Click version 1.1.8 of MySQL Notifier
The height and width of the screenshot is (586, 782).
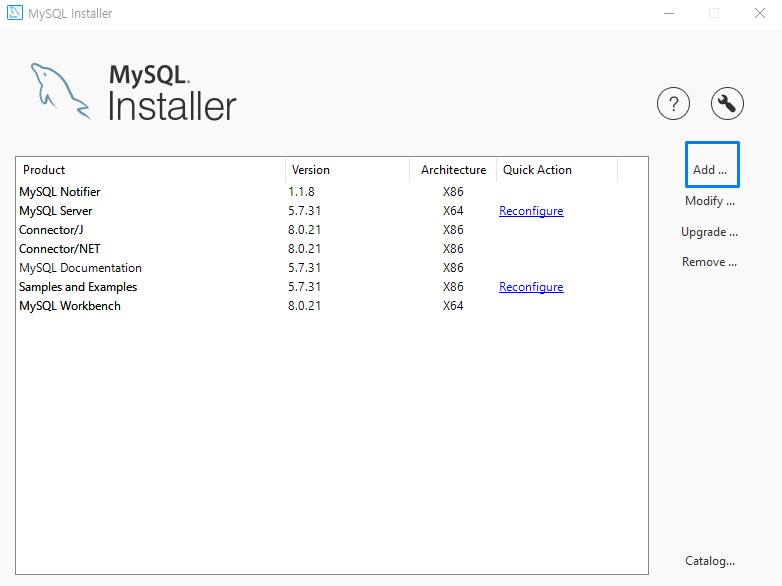[301, 192]
